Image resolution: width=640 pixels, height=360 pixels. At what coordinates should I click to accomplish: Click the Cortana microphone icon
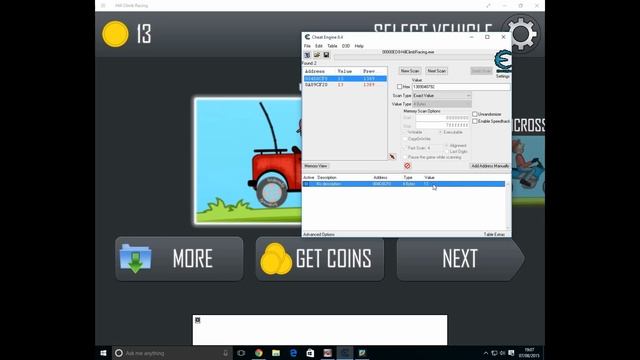226,353
